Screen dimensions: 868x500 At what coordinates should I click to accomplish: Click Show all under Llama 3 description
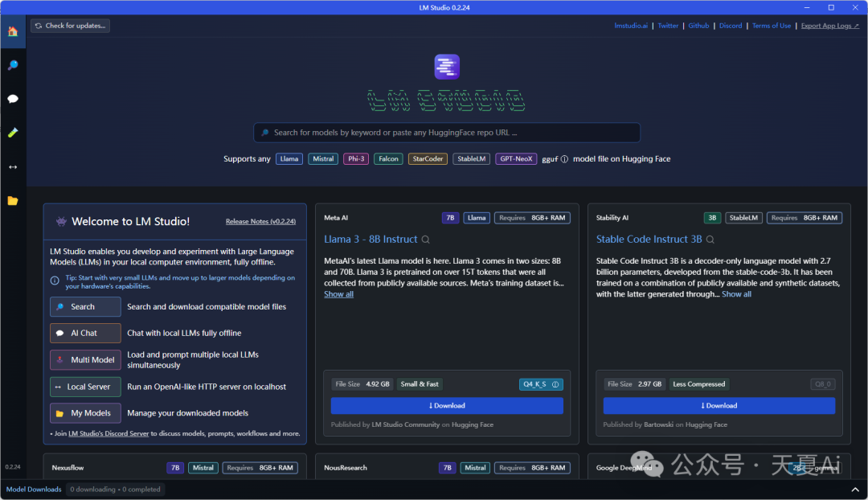(338, 294)
